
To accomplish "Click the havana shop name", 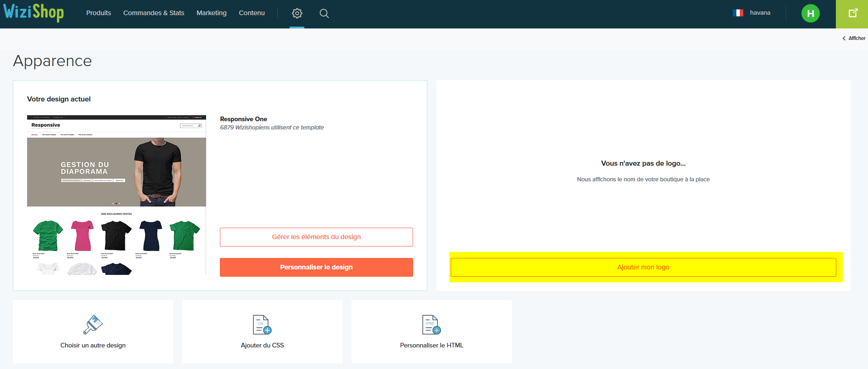I will [x=760, y=13].
